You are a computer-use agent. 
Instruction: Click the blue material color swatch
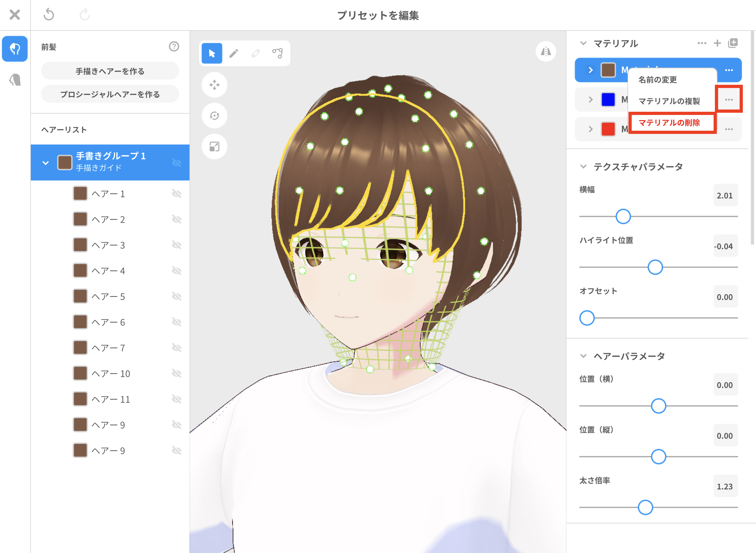pyautogui.click(x=608, y=100)
